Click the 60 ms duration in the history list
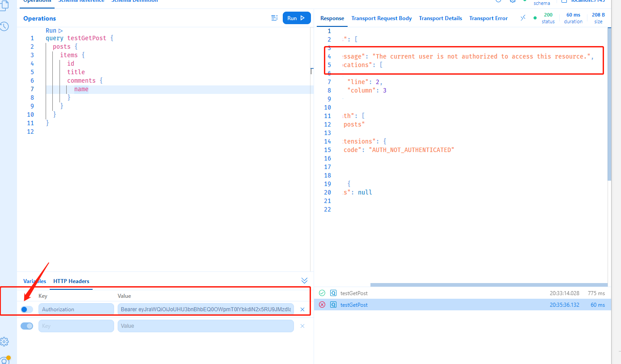 (597, 305)
